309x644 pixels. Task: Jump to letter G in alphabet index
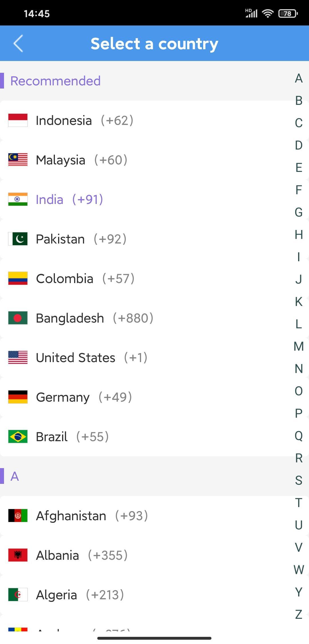(299, 212)
